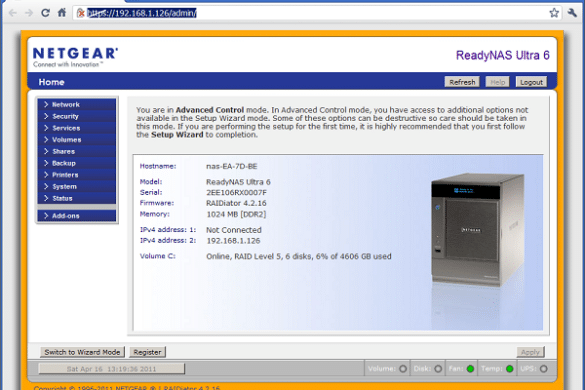Click the Disk status indicator light

(438, 369)
